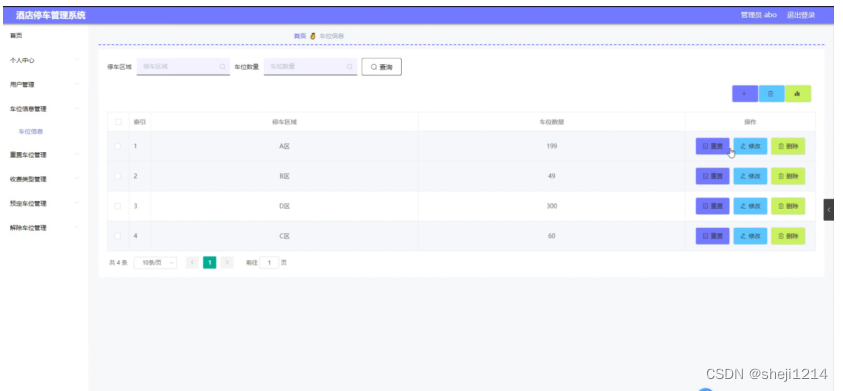
Task: Click the 车位数量 column header
Action: [x=552, y=122]
